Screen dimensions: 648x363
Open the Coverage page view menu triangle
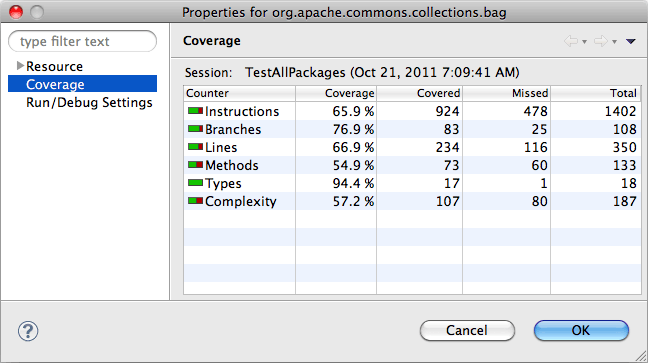click(631, 41)
